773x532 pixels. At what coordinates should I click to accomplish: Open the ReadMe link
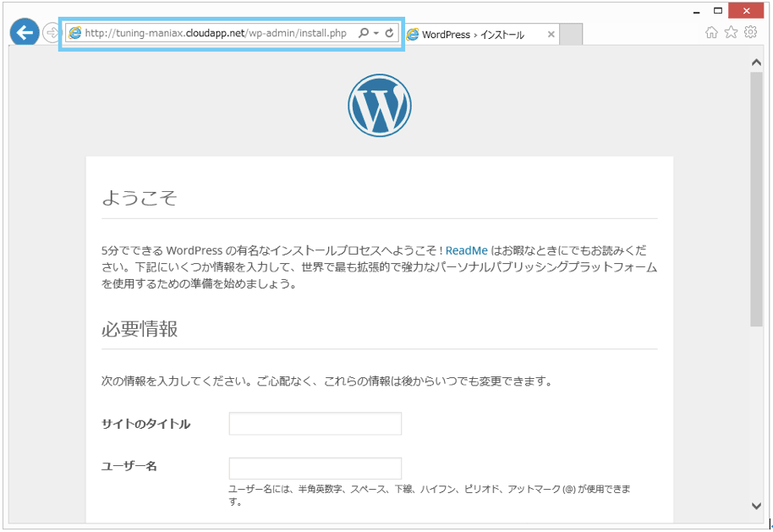click(x=466, y=250)
